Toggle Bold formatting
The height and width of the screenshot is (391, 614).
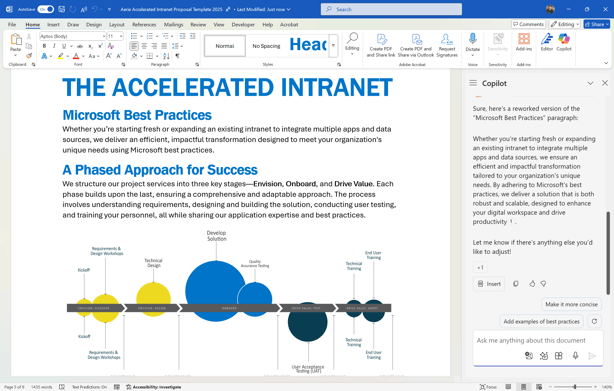[x=44, y=46]
